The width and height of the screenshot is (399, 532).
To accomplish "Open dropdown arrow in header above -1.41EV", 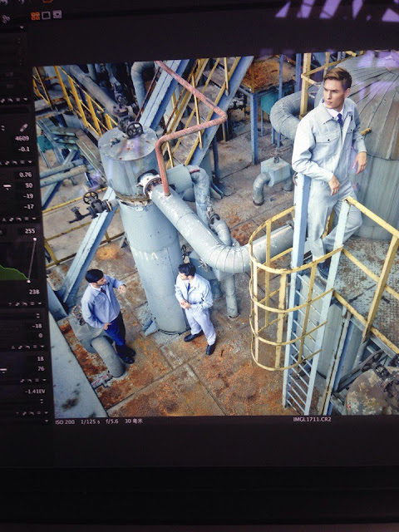I will point(45,381).
